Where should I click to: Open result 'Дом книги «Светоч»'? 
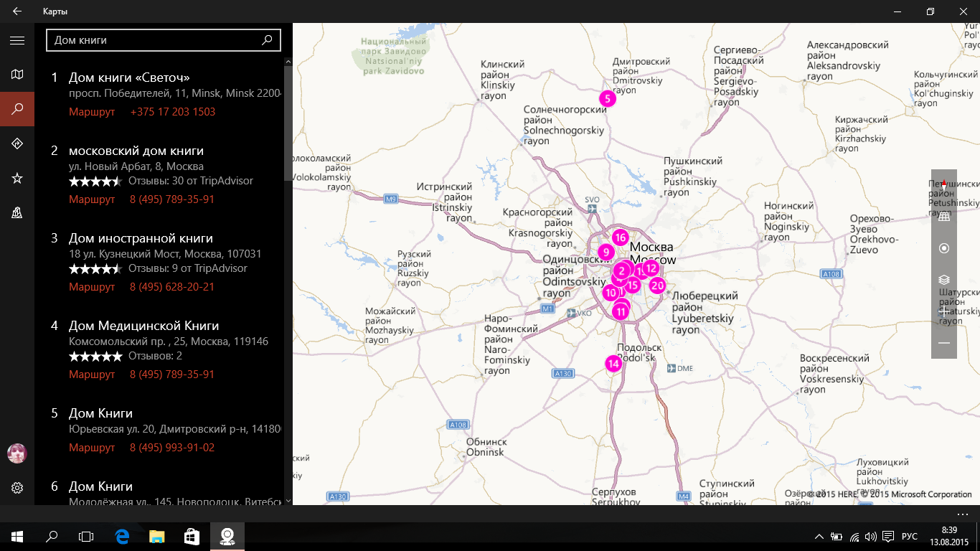pyautogui.click(x=129, y=77)
